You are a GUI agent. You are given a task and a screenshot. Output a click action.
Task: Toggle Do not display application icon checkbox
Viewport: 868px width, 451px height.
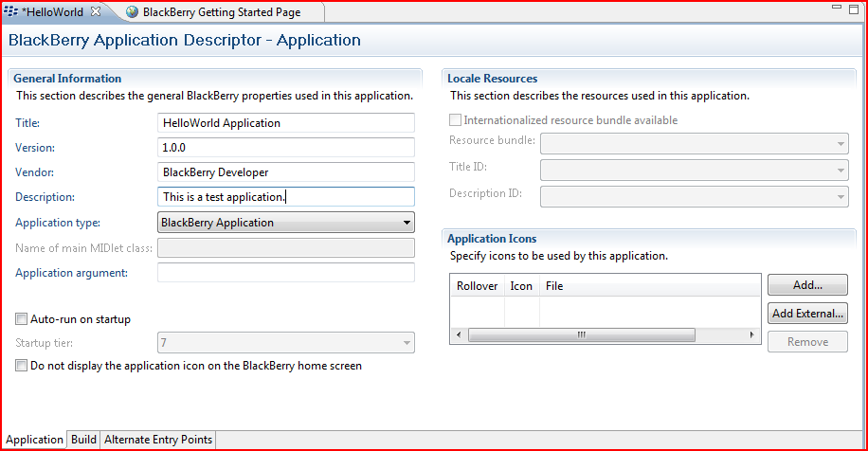pyautogui.click(x=21, y=365)
